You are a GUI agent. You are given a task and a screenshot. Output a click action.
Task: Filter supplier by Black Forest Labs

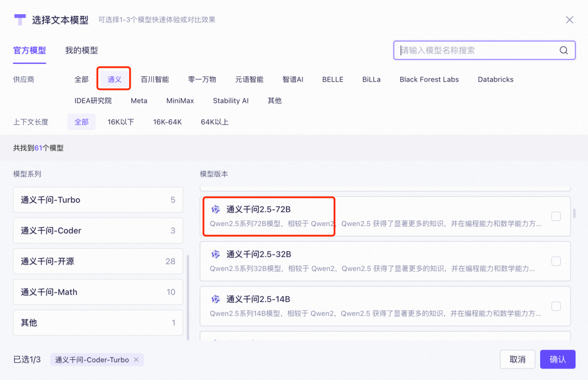[429, 79]
